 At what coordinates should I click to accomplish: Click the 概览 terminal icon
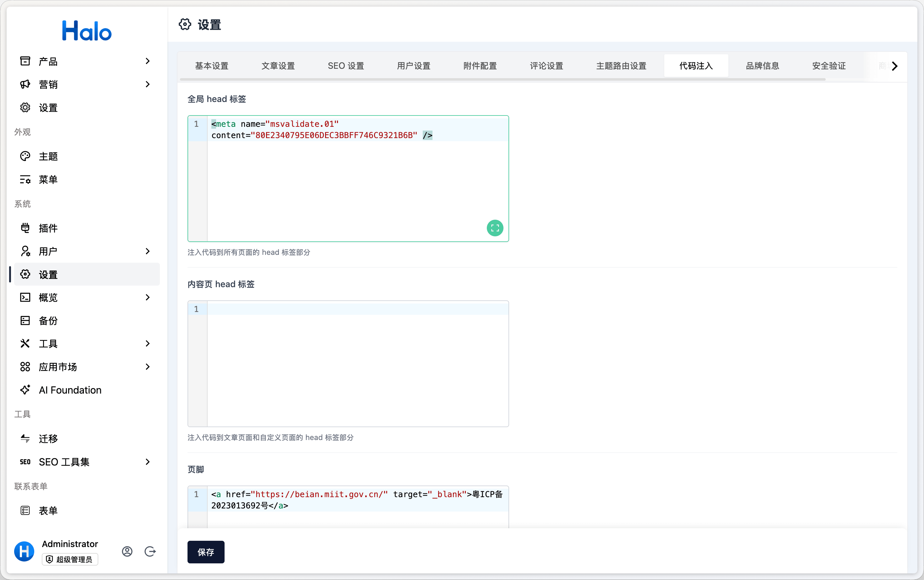coord(25,298)
